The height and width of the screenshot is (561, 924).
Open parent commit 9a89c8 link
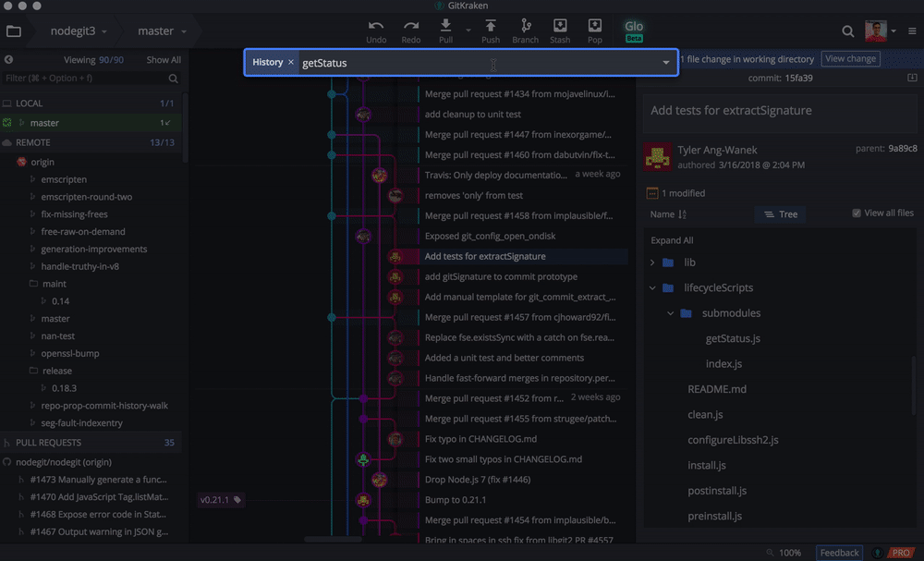(903, 149)
